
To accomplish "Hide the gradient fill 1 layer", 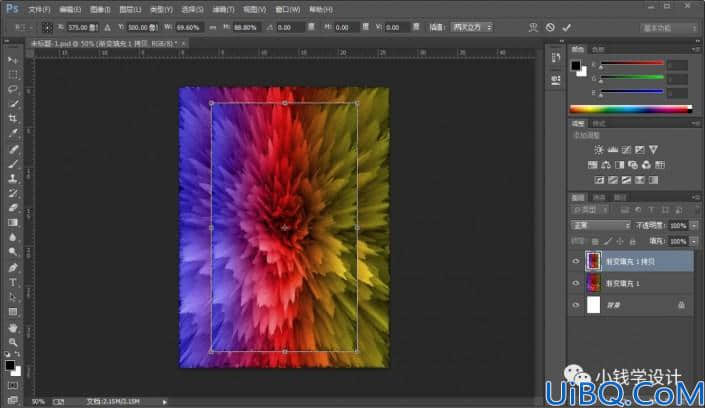I will [576, 283].
